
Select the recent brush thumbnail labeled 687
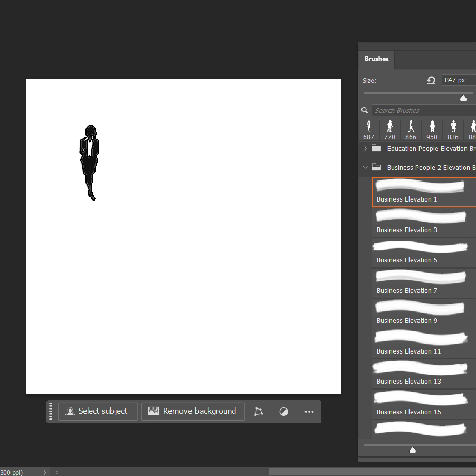368,130
